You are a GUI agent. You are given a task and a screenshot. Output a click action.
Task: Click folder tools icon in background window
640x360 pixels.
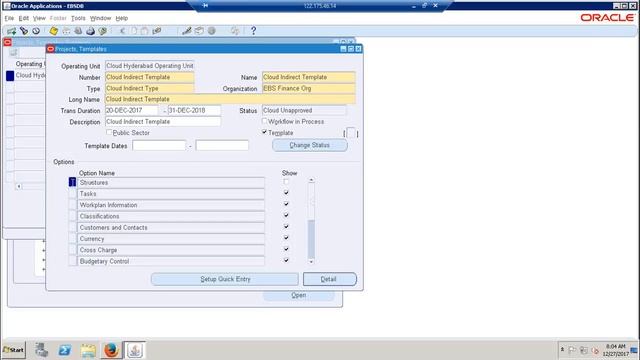pyautogui.click(x=13, y=53)
